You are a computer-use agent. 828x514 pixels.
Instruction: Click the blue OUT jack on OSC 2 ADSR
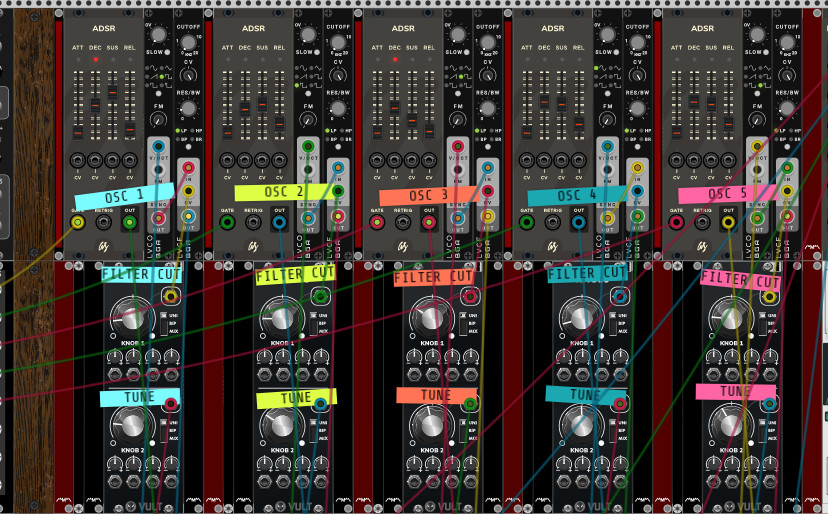pyautogui.click(x=279, y=222)
